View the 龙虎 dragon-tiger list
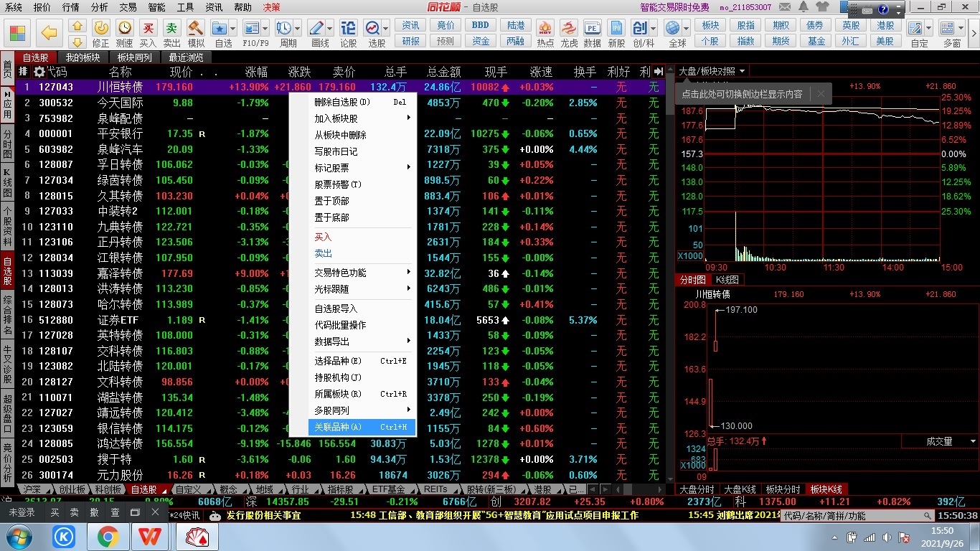Image resolution: width=980 pixels, height=551 pixels. point(568,29)
